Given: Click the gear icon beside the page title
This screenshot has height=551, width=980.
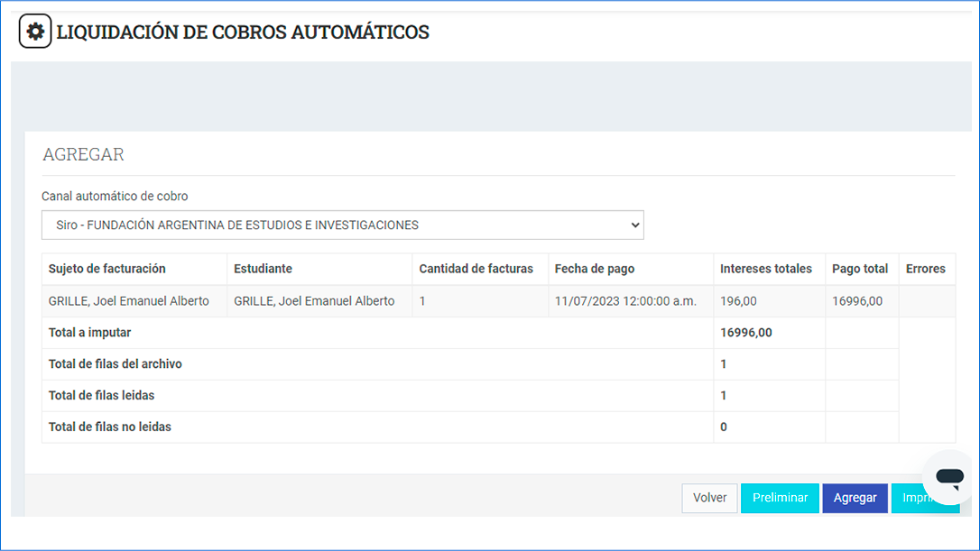Looking at the screenshot, I should pyautogui.click(x=35, y=32).
